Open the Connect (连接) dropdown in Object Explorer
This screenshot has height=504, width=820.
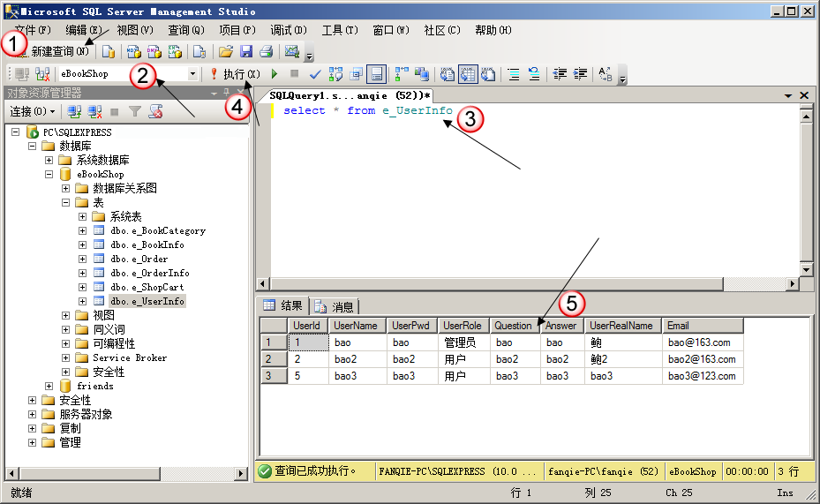point(33,111)
